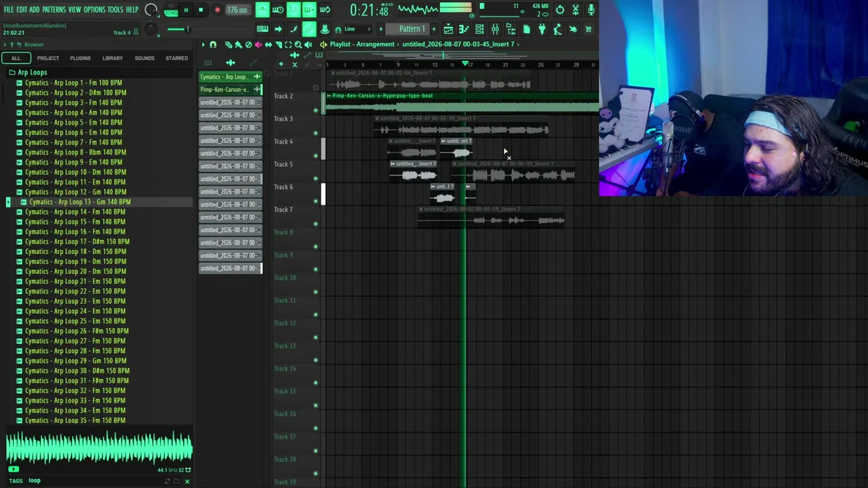Viewport: 868px width, 488px height.
Task: Open the plugin picker tree icon
Action: tap(511, 29)
